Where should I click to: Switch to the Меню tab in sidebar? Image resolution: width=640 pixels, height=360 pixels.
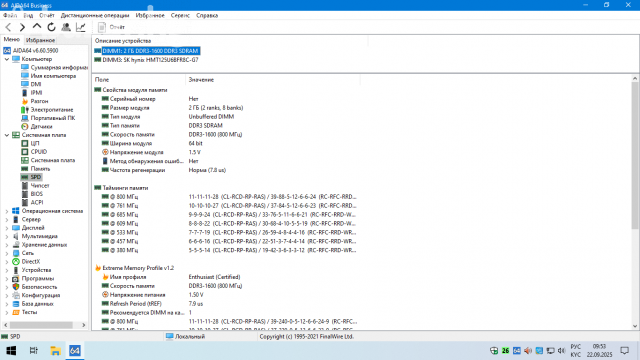coord(11,40)
